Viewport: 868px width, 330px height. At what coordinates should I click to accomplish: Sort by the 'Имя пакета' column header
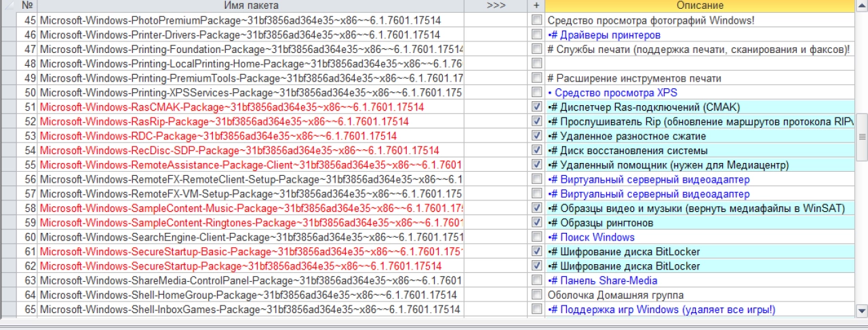251,5
